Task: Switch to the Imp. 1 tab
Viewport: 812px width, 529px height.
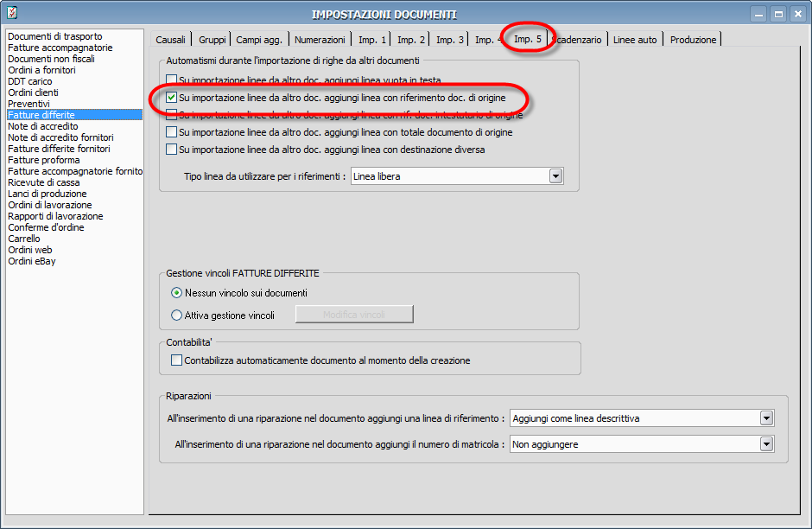Action: (371, 40)
